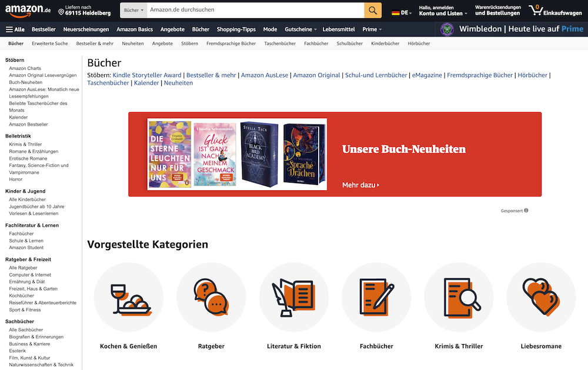This screenshot has width=588, height=370.
Task: Open Kindle Storyteller Award link
Action: pyautogui.click(x=147, y=75)
